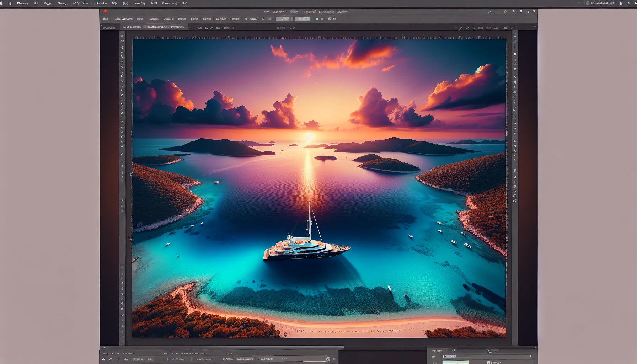Click the horizontal scrollbar beneath the canvas
Viewport: 637px width, 364px height.
[x=235, y=347]
